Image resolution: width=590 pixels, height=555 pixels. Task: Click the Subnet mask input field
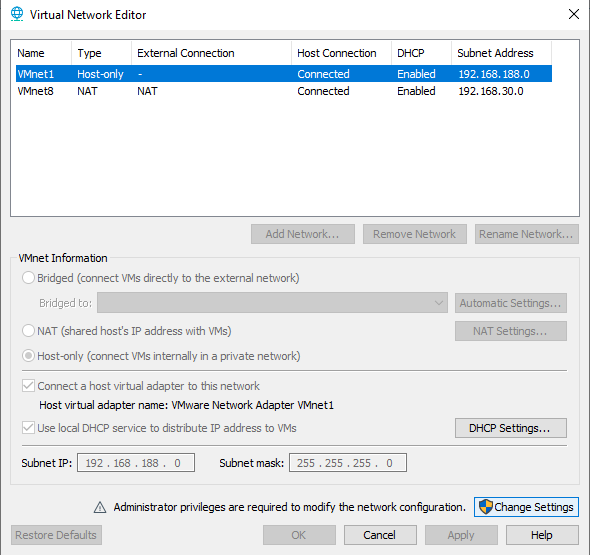[348, 463]
